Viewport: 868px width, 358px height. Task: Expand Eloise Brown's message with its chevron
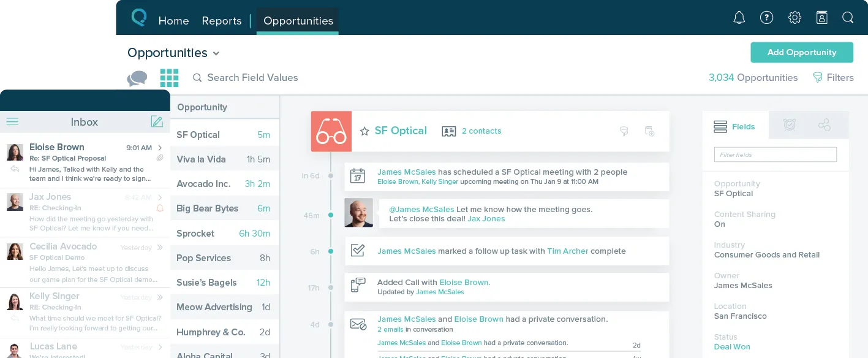tap(160, 147)
